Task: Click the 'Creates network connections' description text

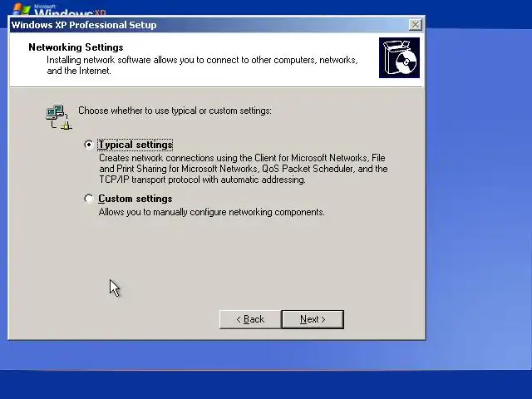Action: pos(244,169)
